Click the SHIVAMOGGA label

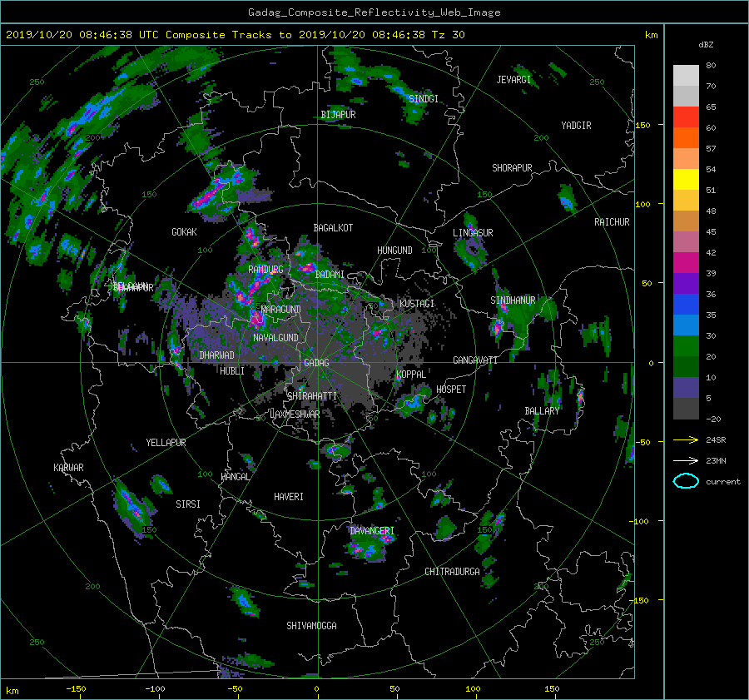coord(311,626)
